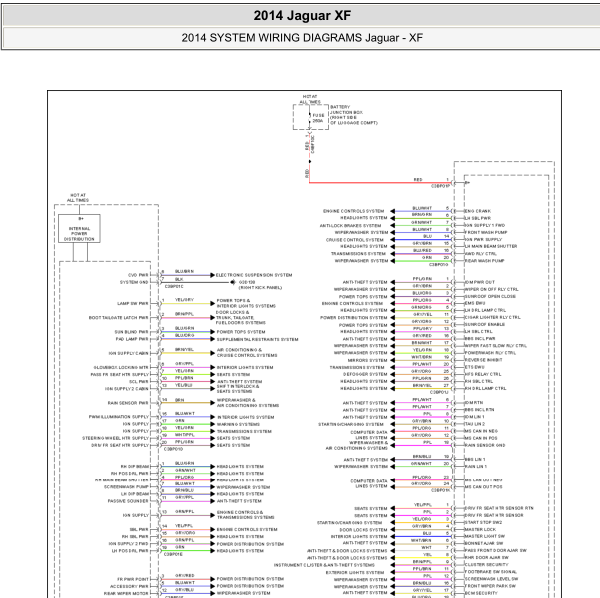
Task: Click the 'GLOVEBOX LOCKING MTR' label
Action: [121, 367]
